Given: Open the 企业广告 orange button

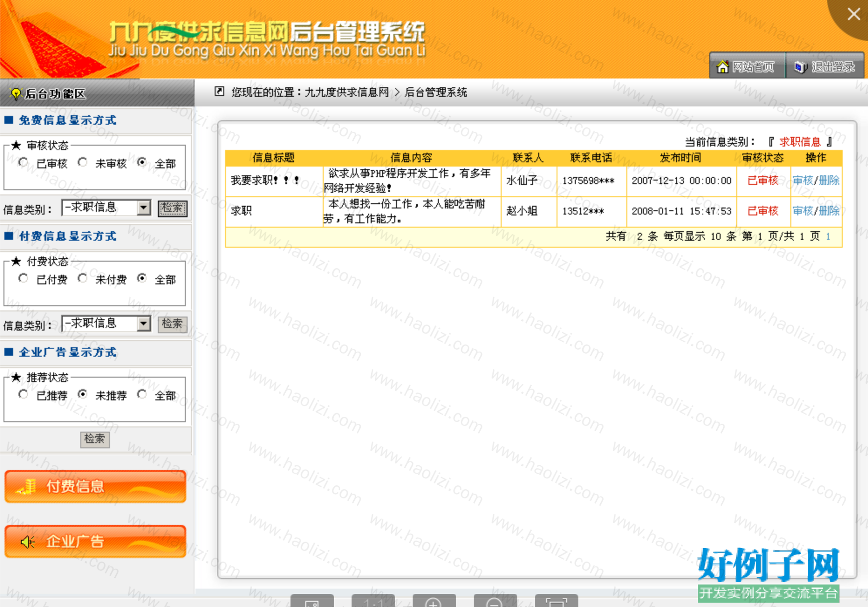Looking at the screenshot, I should point(96,542).
